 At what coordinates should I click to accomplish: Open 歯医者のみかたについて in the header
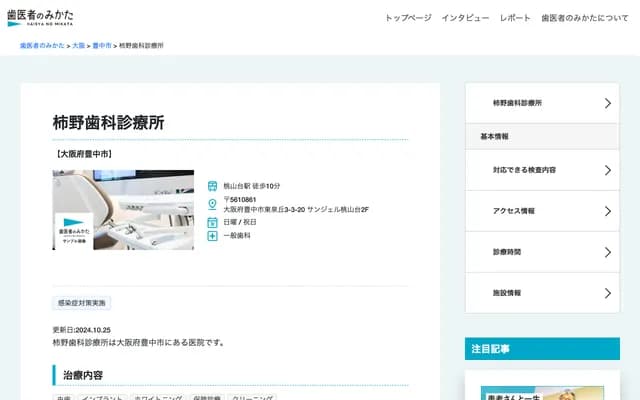pyautogui.click(x=585, y=18)
